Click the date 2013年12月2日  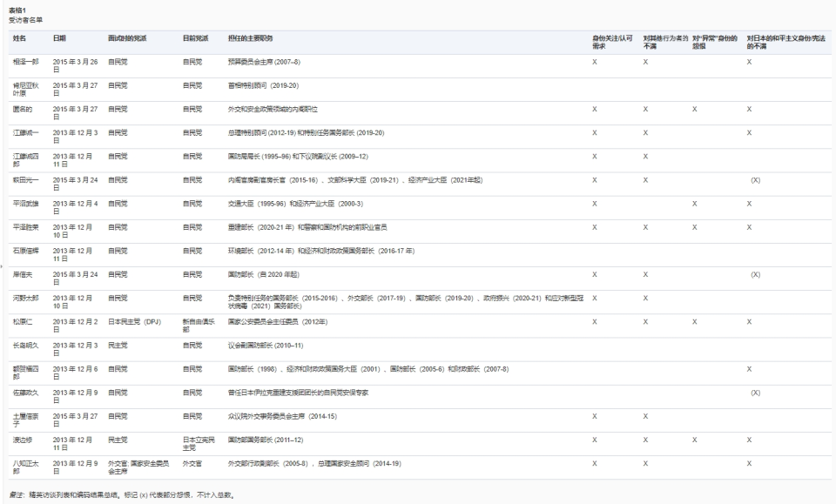[75, 326]
